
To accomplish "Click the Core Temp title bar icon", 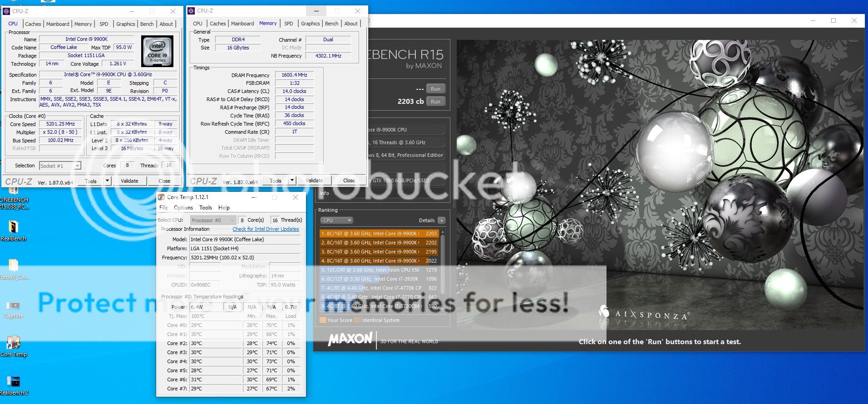I will 161,197.
